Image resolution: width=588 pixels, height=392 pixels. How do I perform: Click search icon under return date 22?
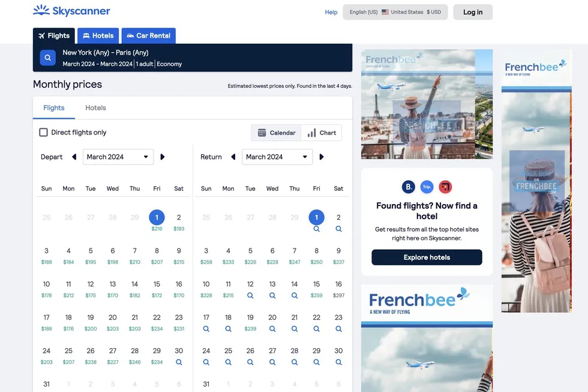pyautogui.click(x=317, y=329)
